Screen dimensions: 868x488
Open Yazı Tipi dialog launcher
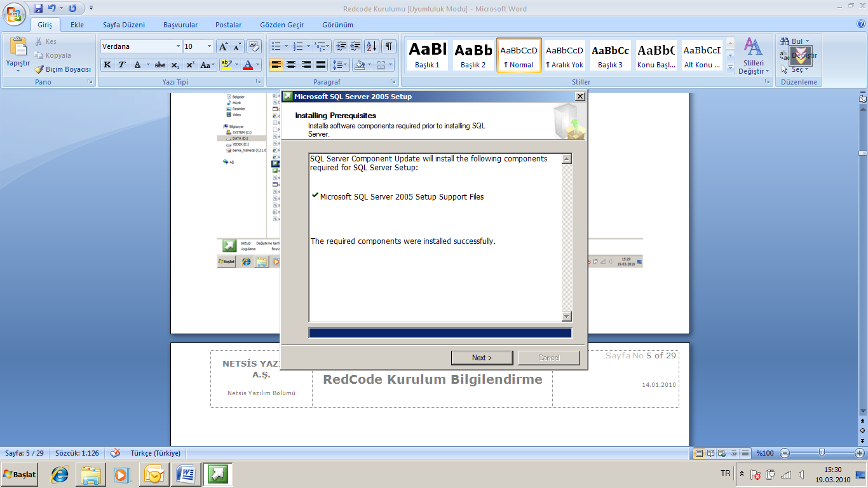tap(259, 82)
